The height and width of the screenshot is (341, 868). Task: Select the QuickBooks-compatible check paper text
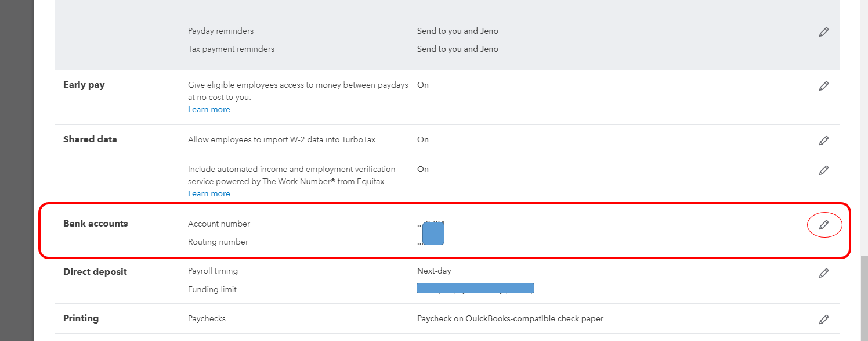pyautogui.click(x=510, y=318)
